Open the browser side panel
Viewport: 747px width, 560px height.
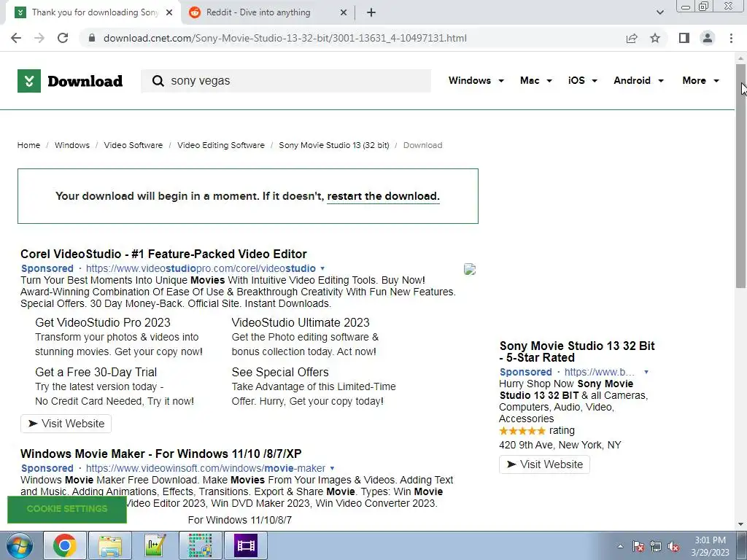click(x=684, y=38)
